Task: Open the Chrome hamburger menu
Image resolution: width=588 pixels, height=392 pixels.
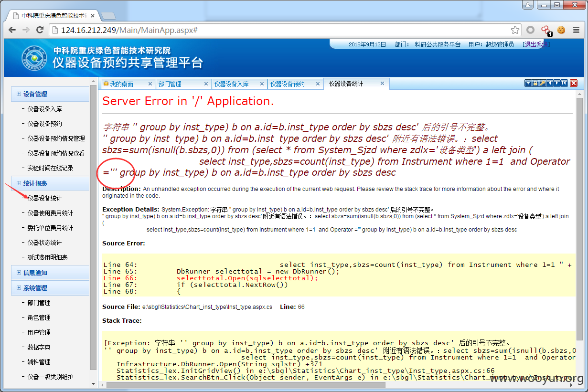Action: [x=577, y=30]
